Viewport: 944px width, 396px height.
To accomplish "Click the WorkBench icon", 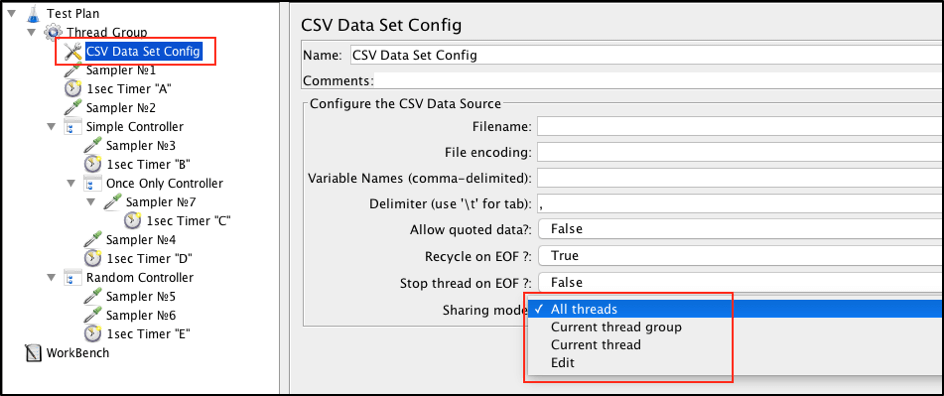I will tap(33, 353).
